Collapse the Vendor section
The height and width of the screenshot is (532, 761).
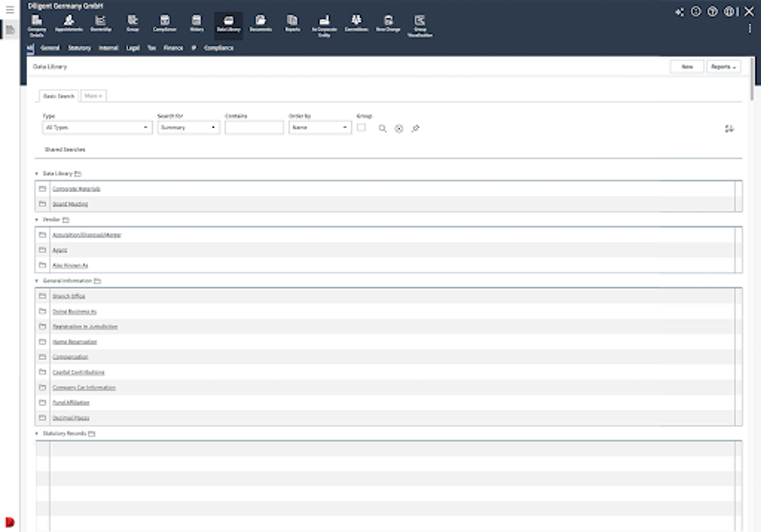[x=37, y=220]
